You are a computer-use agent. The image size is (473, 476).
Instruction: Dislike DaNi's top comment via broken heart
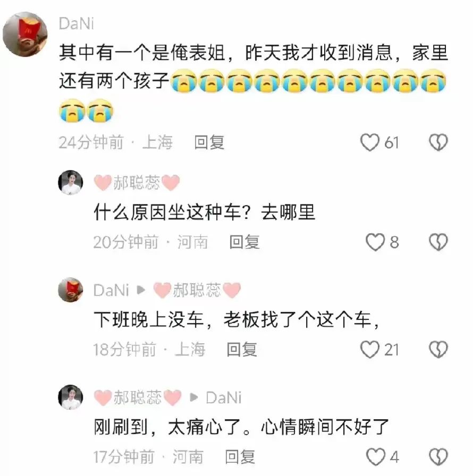[438, 142]
